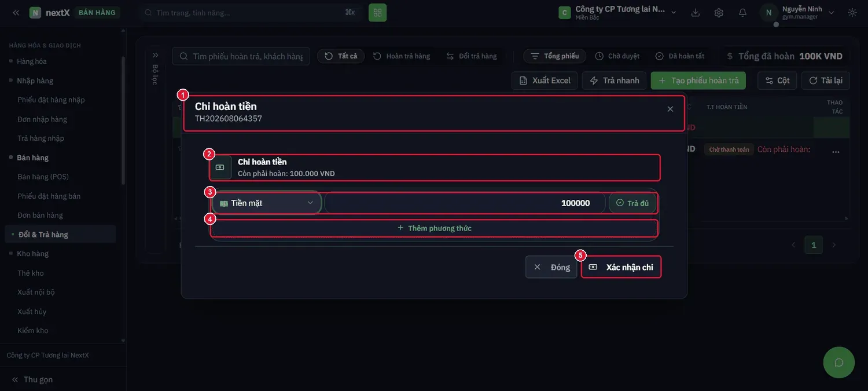This screenshot has width=868, height=391.
Task: Open the notifications bell
Action: (742, 12)
